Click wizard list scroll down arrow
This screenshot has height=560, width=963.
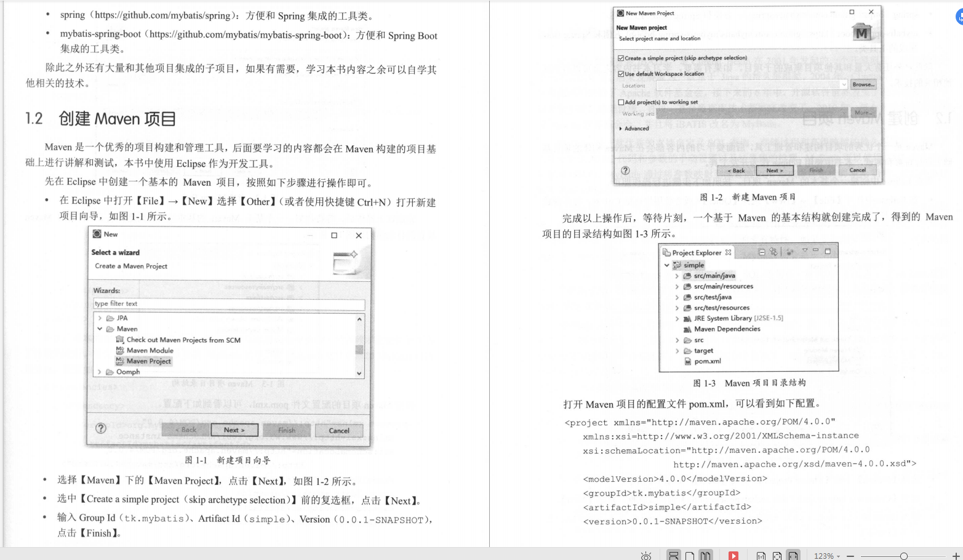click(x=359, y=373)
